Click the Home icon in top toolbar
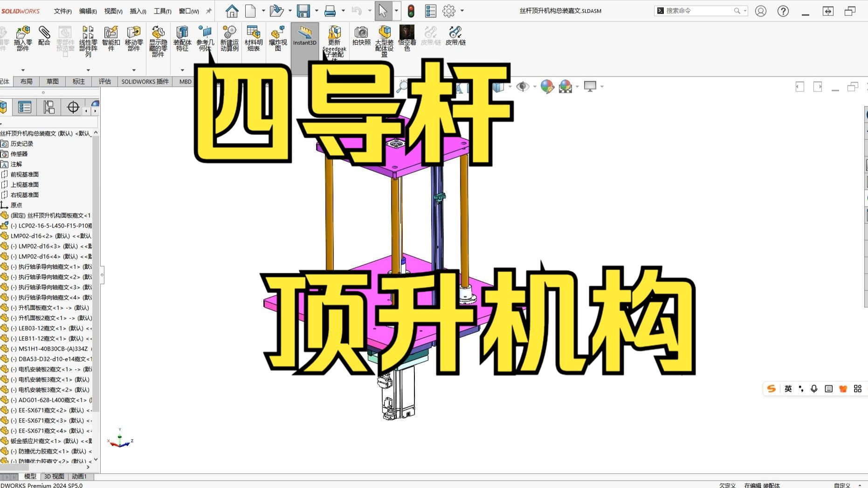The height and width of the screenshot is (488, 868). [232, 11]
